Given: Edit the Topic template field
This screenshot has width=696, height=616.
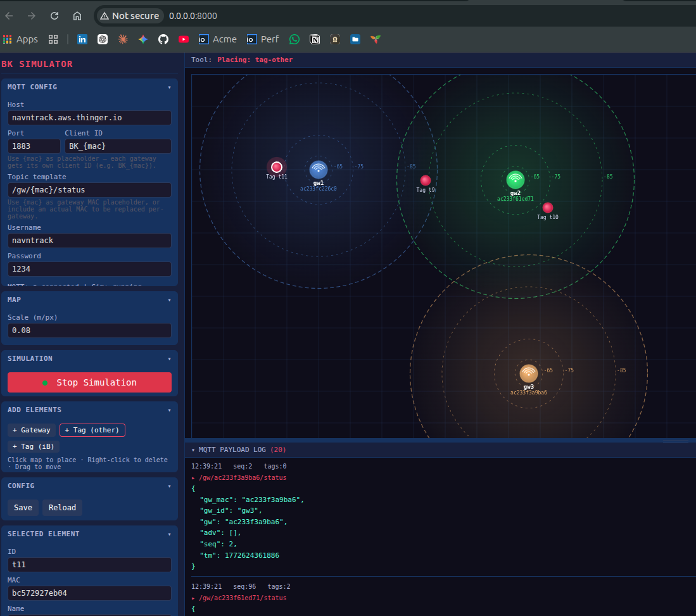Looking at the screenshot, I should click(x=90, y=190).
